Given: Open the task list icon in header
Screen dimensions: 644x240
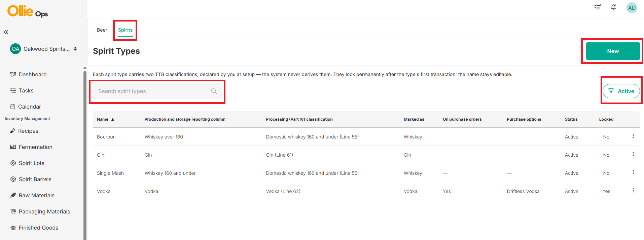Looking at the screenshot, I should [x=598, y=7].
